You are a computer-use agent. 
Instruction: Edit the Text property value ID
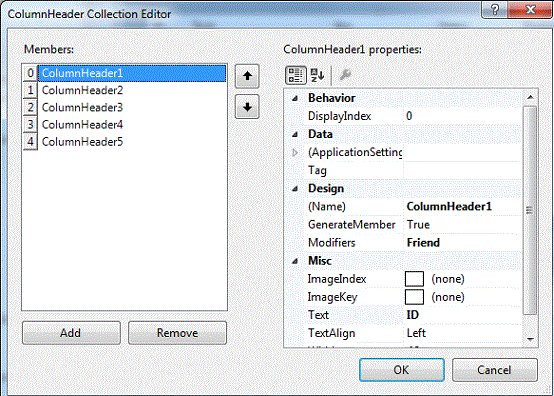click(462, 315)
